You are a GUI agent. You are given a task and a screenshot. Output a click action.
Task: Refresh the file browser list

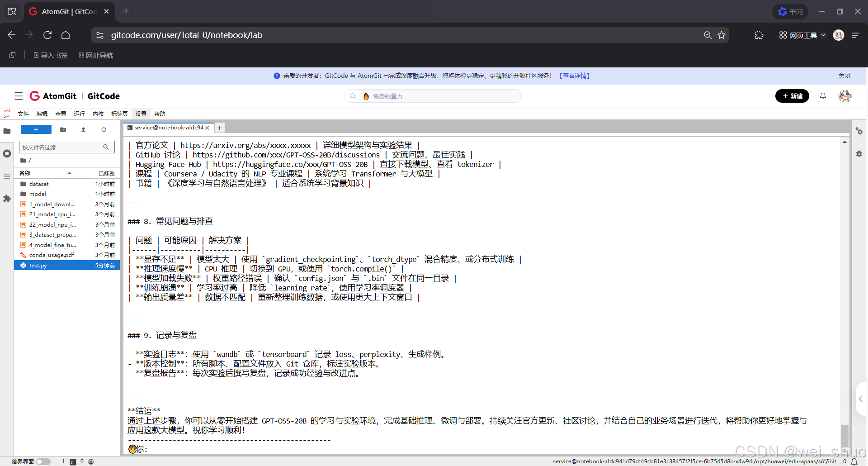[104, 130]
